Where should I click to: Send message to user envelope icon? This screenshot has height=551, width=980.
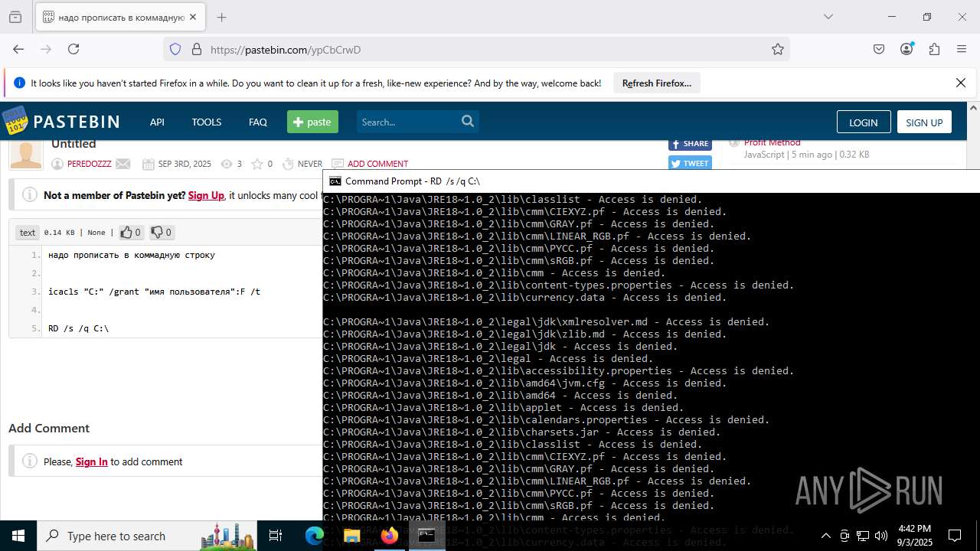click(x=123, y=164)
